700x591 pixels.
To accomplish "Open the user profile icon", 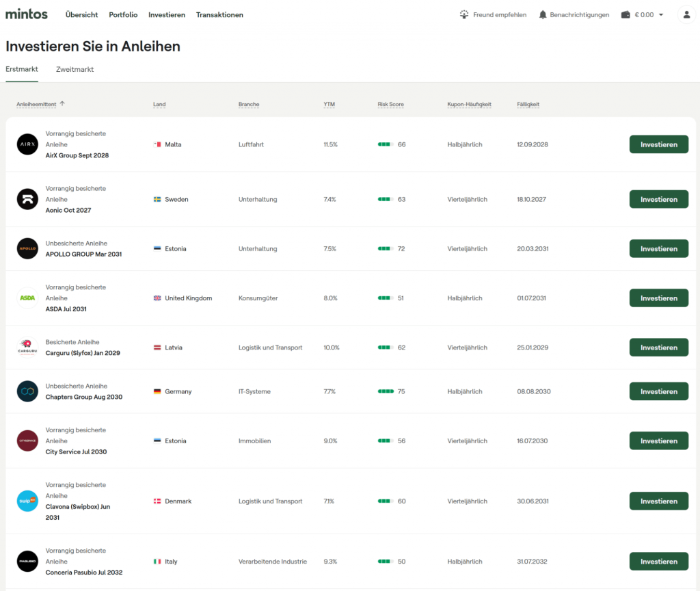I will click(686, 15).
